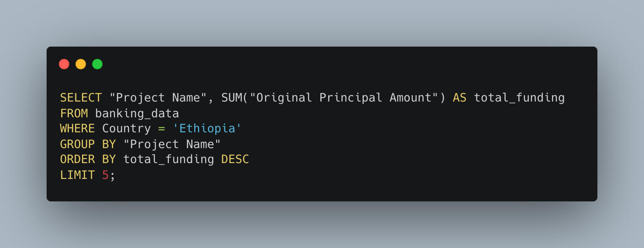Click the red number 5
The width and height of the screenshot is (644, 248).
coord(105,175)
